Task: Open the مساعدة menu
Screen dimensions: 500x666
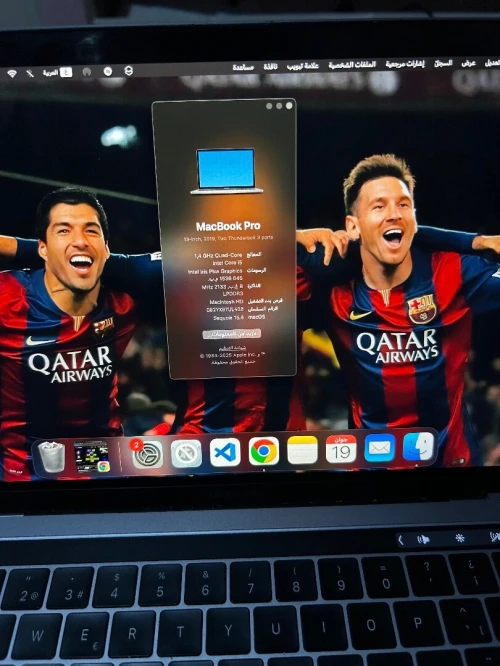Action: click(243, 67)
